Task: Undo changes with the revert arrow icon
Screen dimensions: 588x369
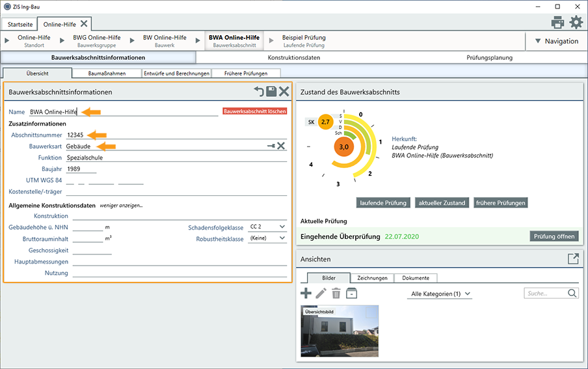Action: click(259, 91)
